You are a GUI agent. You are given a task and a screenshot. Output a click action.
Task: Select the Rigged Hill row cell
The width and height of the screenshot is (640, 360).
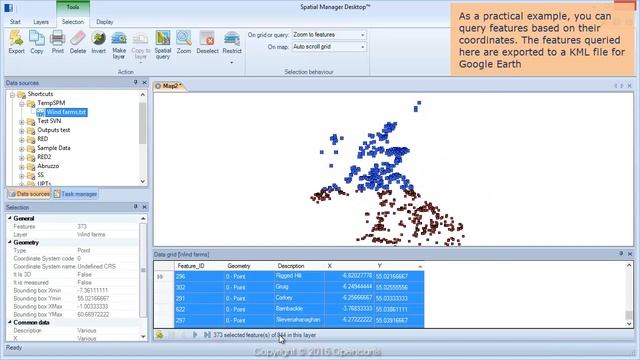pos(299,276)
